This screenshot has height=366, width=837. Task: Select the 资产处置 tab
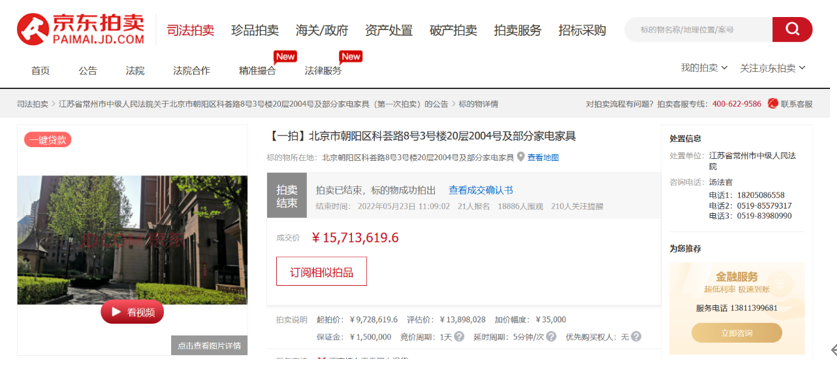tap(389, 30)
